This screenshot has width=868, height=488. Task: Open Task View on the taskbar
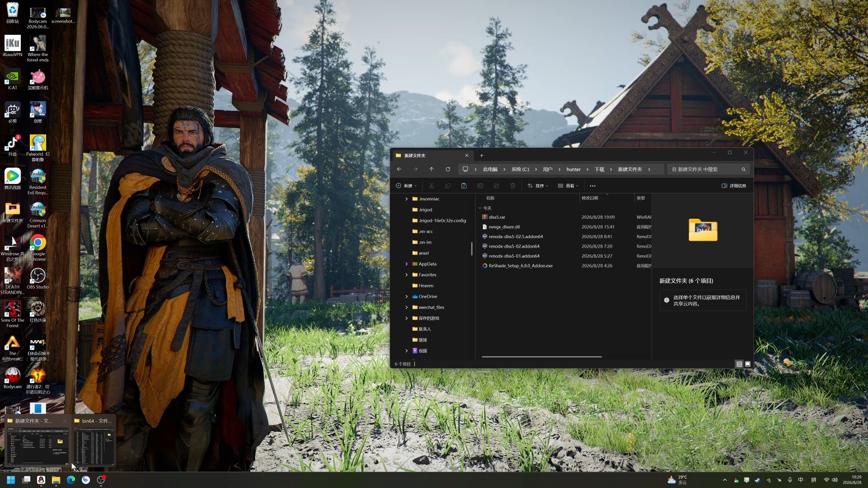click(27, 480)
